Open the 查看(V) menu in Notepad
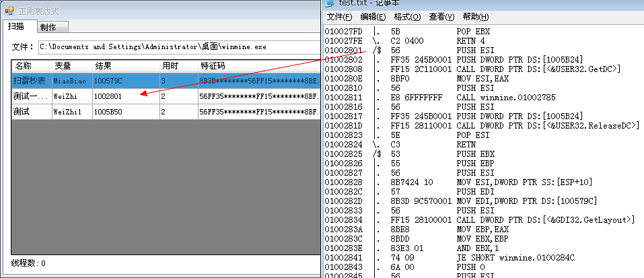 [x=441, y=17]
